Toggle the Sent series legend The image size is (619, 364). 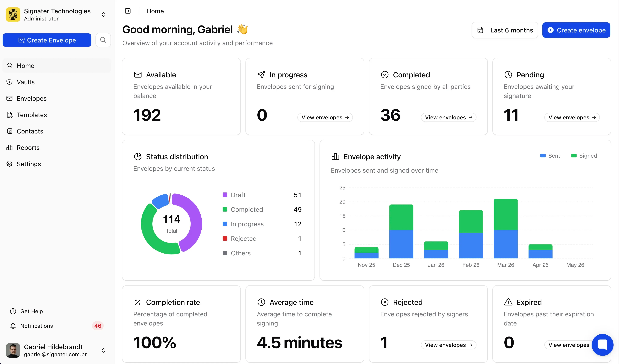pyautogui.click(x=550, y=156)
